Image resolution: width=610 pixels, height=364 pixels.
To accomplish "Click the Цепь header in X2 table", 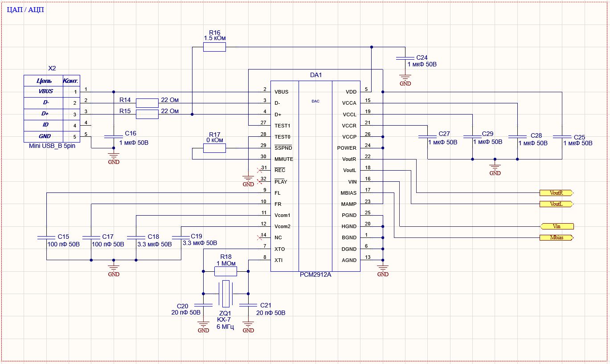I will [x=44, y=81].
